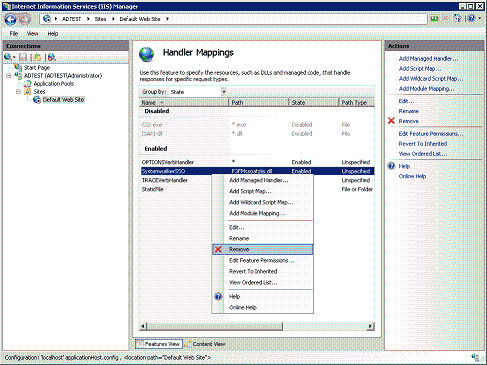Click the delete connection icon in Connections toolbar
Screen dimensions: 487x365
52,57
